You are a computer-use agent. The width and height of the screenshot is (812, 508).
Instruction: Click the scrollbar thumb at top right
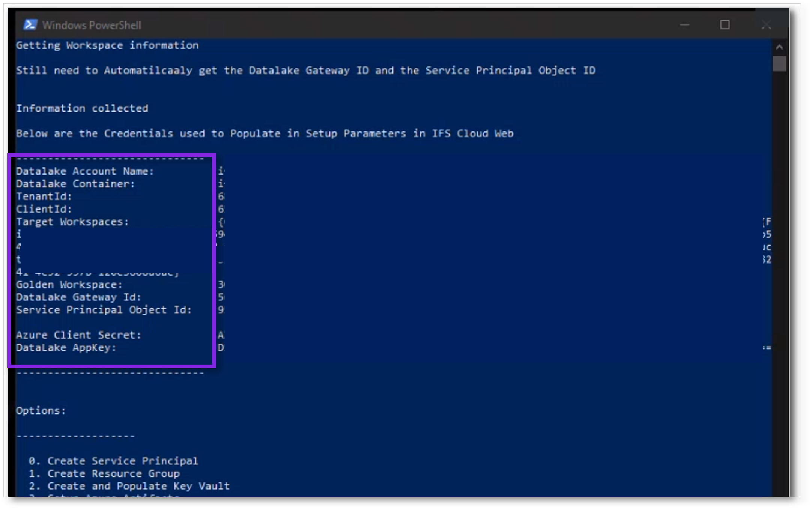780,64
